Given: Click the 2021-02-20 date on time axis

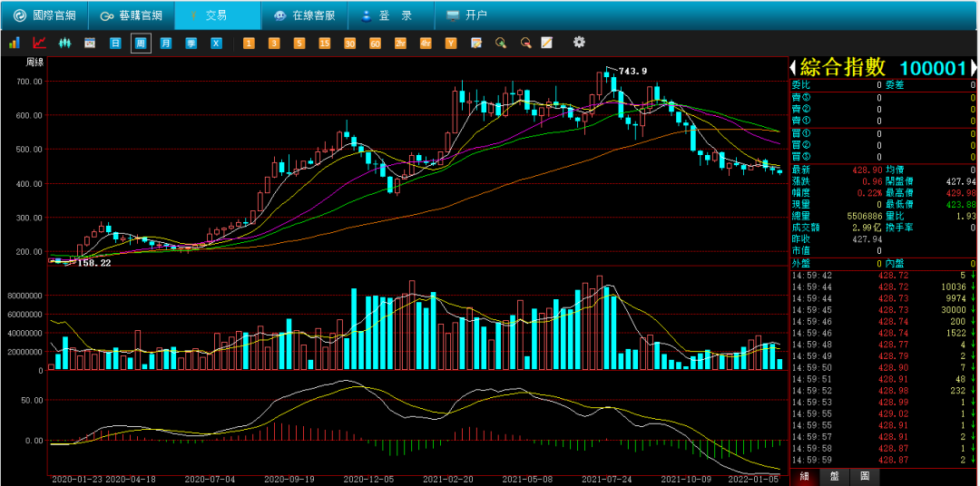Looking at the screenshot, I should pos(448,480).
